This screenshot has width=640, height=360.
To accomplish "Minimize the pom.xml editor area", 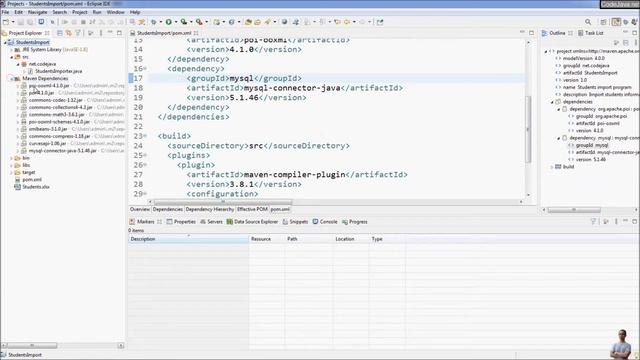I will coord(522,32).
